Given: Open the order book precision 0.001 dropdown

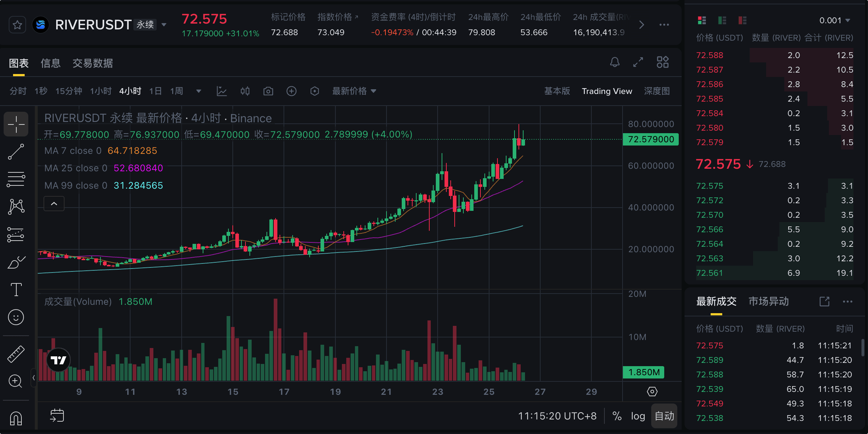Looking at the screenshot, I should point(834,21).
